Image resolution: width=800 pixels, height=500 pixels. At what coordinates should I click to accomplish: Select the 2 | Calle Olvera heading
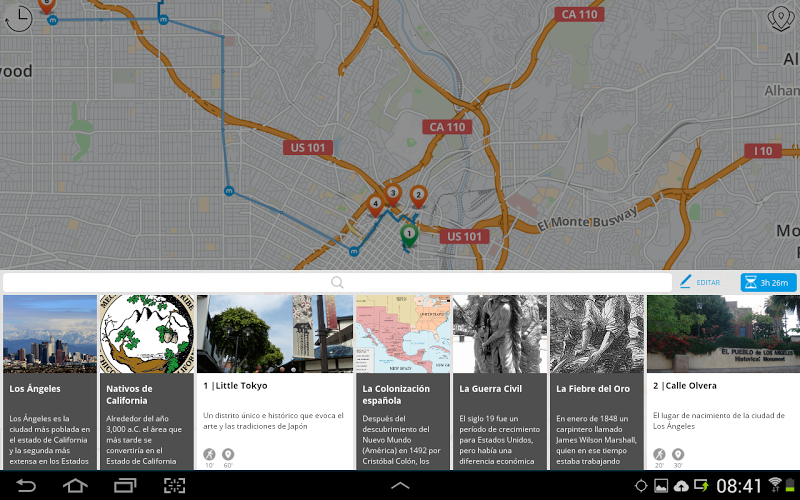coord(685,386)
